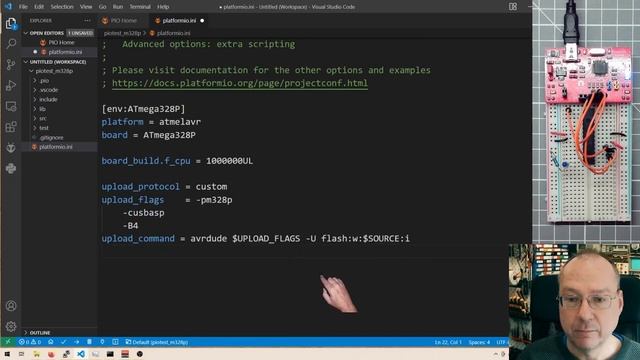The image size is (640, 360).
Task: Click piotest_m328p in the breadcrumb
Action: [122, 33]
